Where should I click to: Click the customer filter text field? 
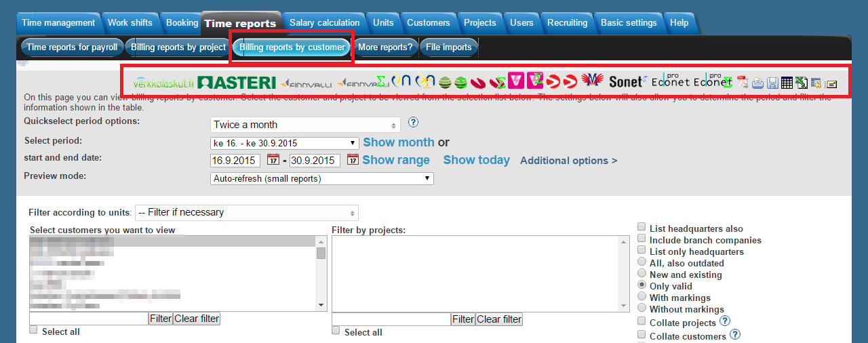pyautogui.click(x=89, y=319)
